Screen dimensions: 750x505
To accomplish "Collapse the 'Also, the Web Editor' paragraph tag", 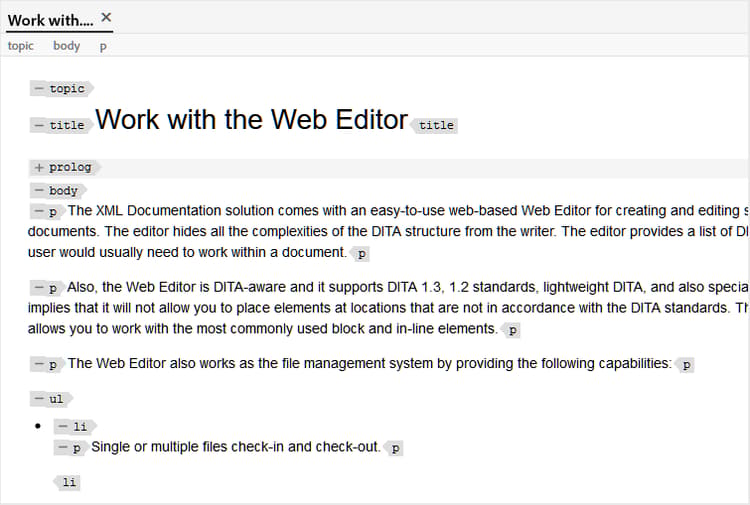I will point(39,288).
